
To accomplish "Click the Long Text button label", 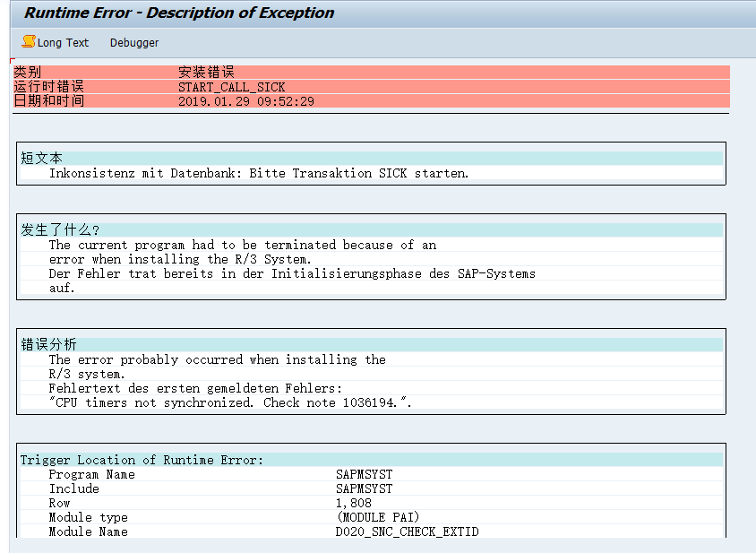I will pos(64,43).
